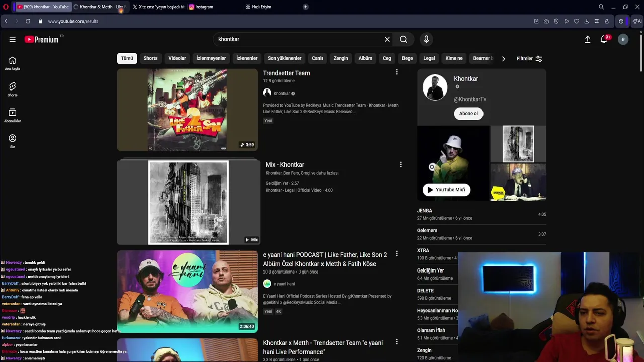Viewport: 644px width, 362px height.
Task: Open Khontkar channel avatar in side card
Action: coord(435,87)
